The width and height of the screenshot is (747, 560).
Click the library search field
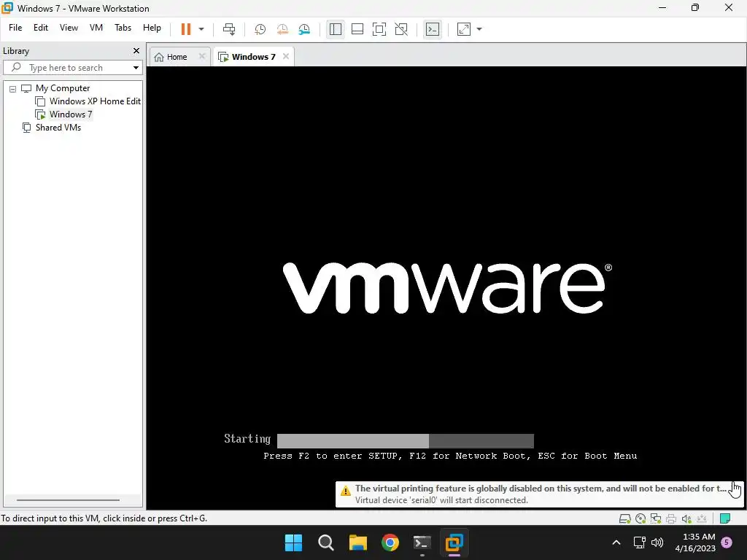(x=71, y=68)
